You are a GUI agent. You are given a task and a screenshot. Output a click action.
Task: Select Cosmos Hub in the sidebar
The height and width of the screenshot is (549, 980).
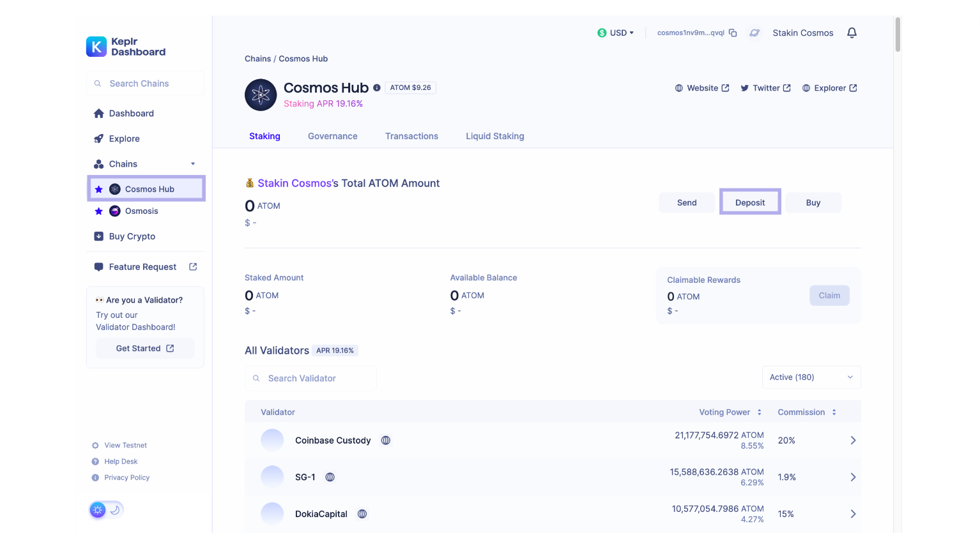click(146, 189)
